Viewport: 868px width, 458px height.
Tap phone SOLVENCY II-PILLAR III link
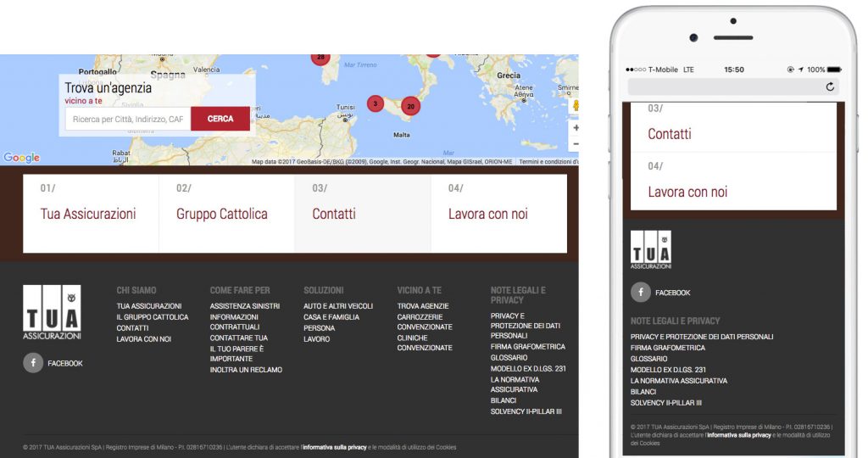click(x=666, y=403)
